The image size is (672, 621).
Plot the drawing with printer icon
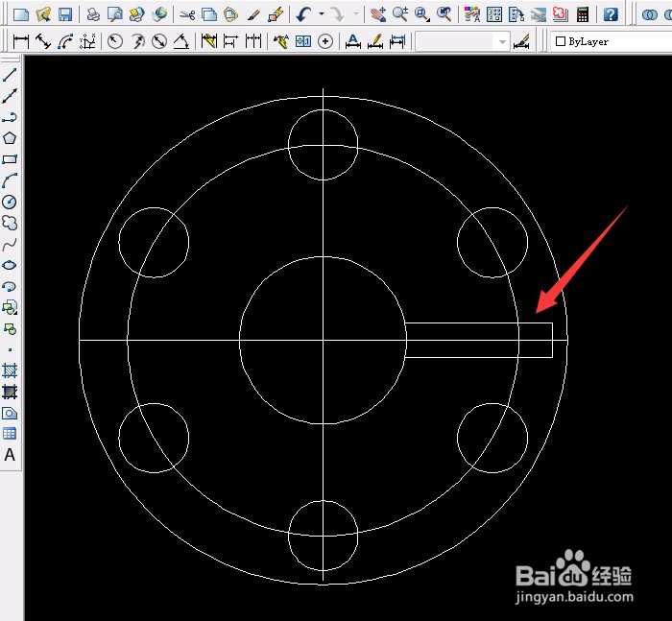point(93,14)
